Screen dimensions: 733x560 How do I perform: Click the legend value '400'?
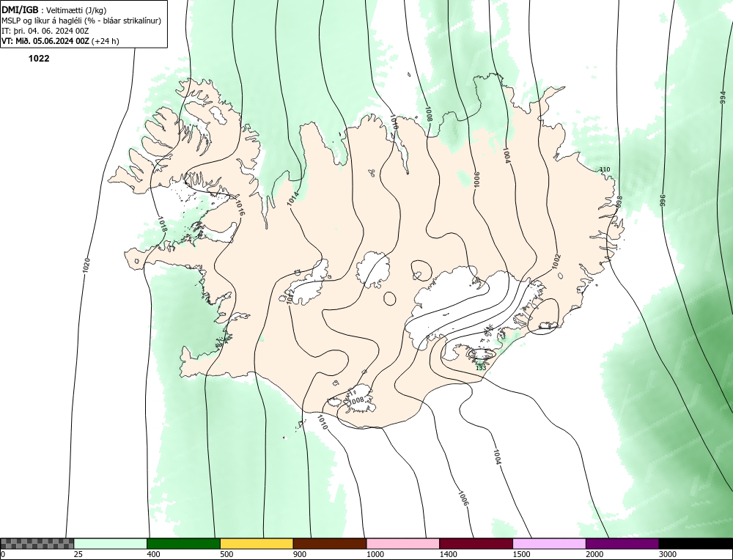[154, 554]
